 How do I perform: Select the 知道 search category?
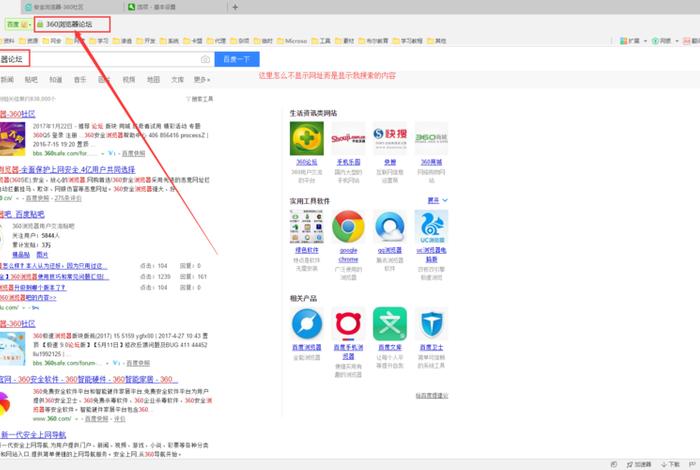click(x=55, y=79)
